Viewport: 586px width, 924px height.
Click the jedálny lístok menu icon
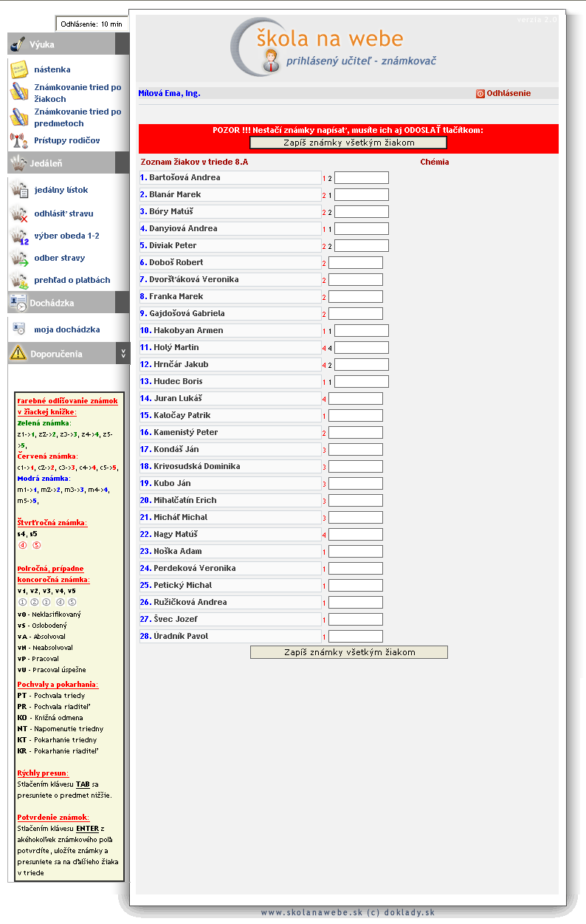(19, 190)
